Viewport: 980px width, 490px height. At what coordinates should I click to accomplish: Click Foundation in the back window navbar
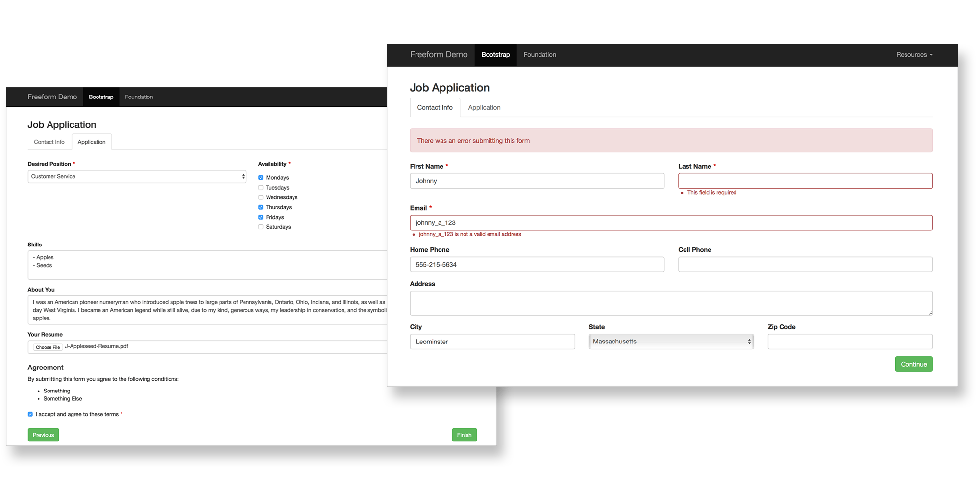click(139, 97)
